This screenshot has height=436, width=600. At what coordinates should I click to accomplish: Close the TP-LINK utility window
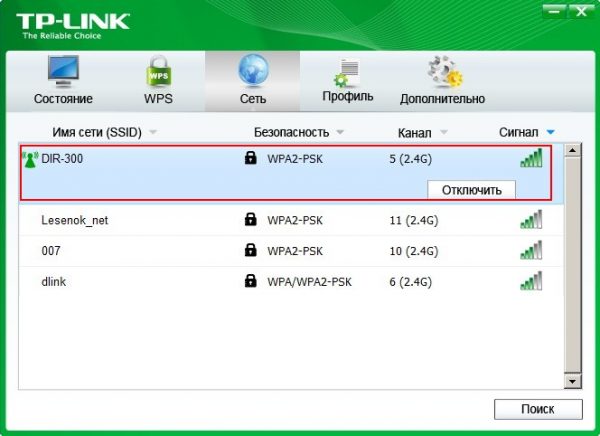(581, 11)
